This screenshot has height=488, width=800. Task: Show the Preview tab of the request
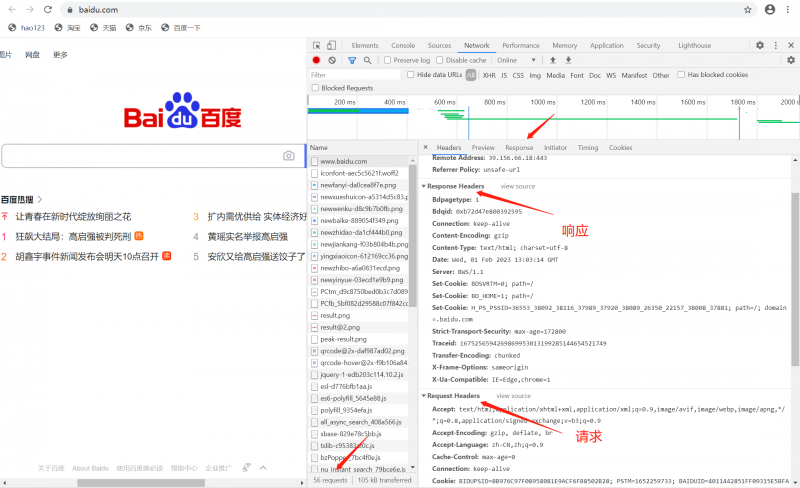483,148
